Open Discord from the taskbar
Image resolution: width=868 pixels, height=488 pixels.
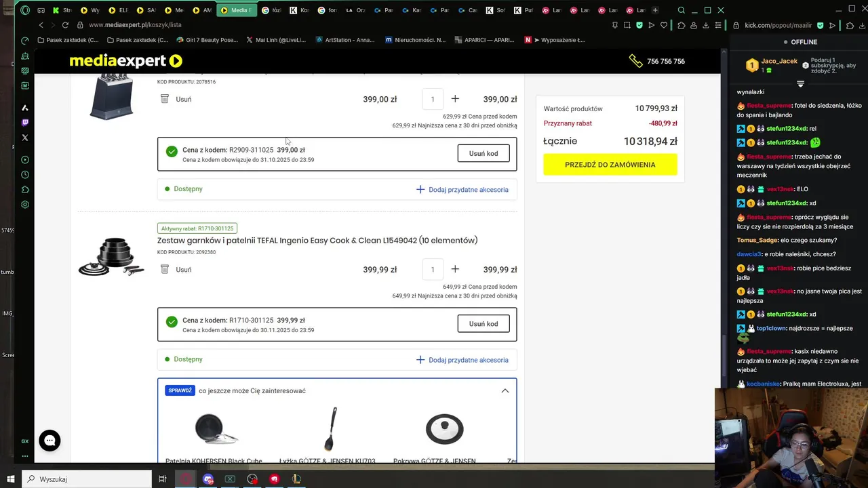(x=208, y=479)
